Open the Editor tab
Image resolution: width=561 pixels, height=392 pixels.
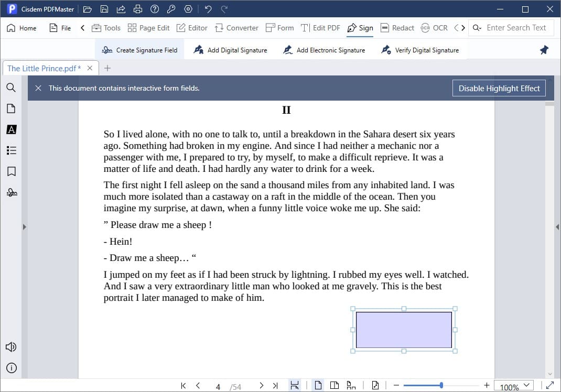click(192, 28)
